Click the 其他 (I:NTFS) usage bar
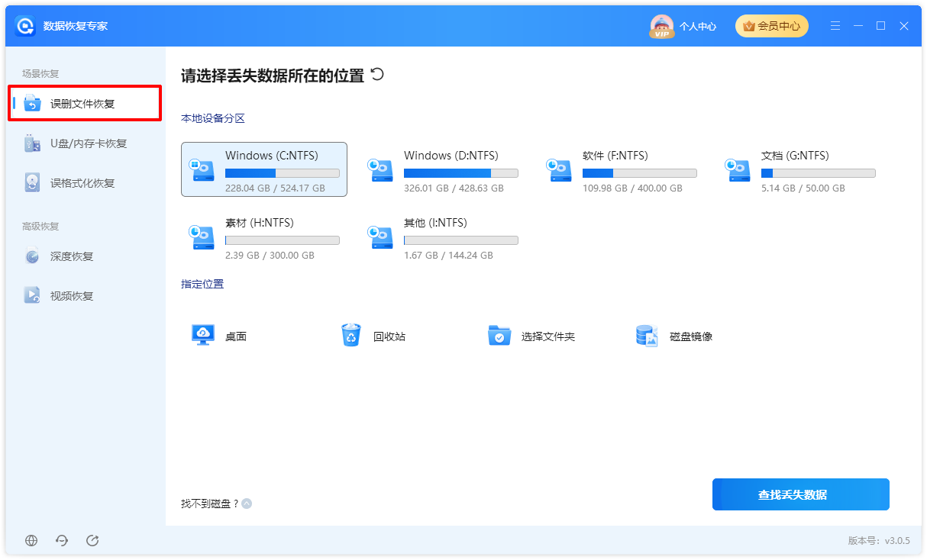The width and height of the screenshot is (927, 560). pyautogui.click(x=461, y=240)
